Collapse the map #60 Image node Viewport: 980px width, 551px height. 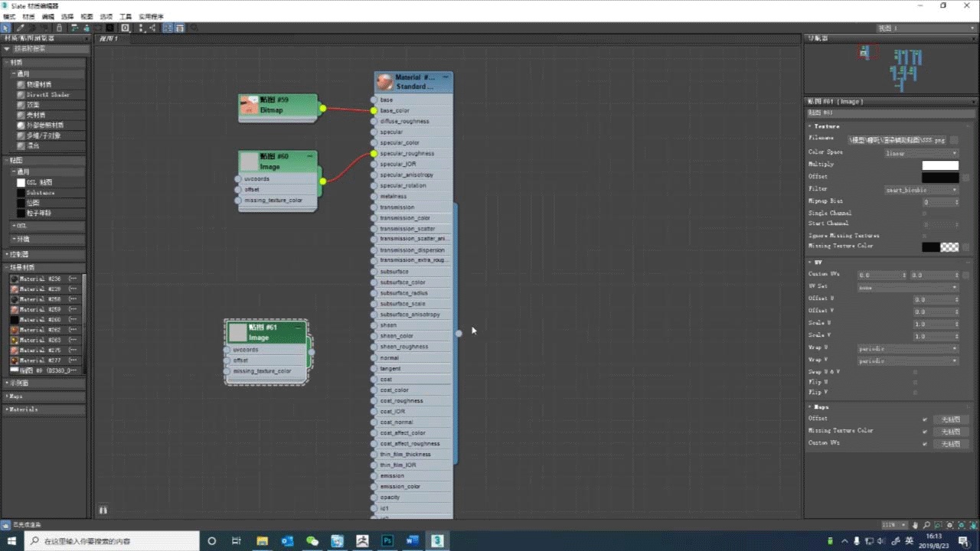[310, 156]
